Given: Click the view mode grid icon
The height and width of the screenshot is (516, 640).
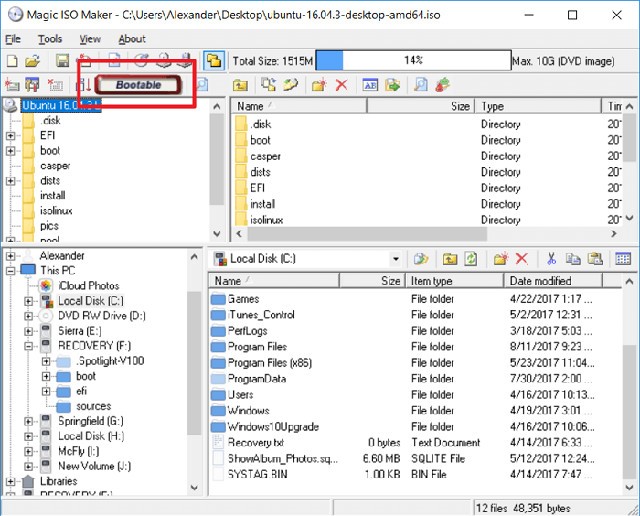Looking at the screenshot, I should [x=623, y=259].
